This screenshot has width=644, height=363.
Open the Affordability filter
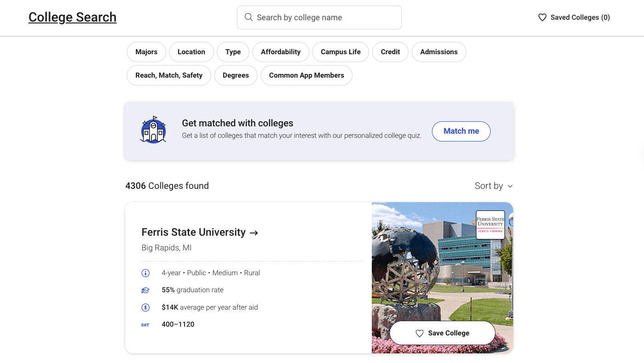pyautogui.click(x=280, y=52)
